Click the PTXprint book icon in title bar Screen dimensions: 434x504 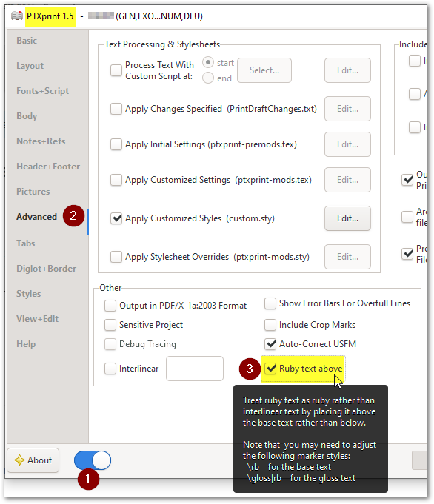click(x=17, y=16)
